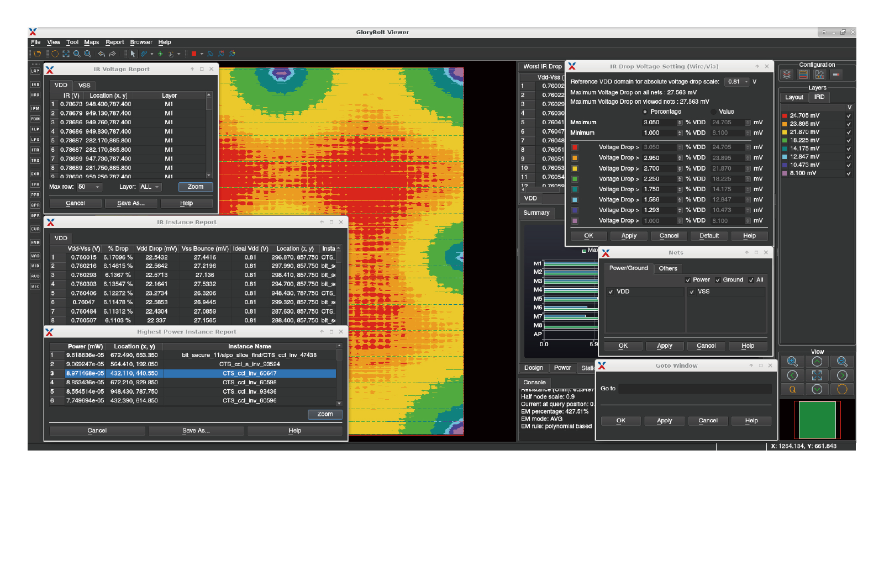The width and height of the screenshot is (884, 588).
Task: Click the undo arrow toolbar icon
Action: (101, 54)
